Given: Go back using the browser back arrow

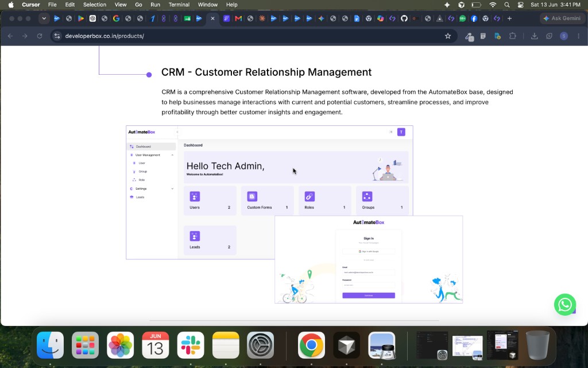Looking at the screenshot, I should 10,36.
